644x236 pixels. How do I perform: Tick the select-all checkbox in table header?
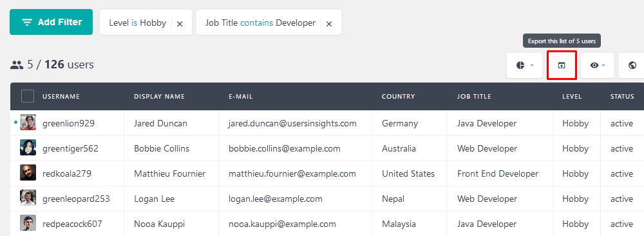pos(28,96)
